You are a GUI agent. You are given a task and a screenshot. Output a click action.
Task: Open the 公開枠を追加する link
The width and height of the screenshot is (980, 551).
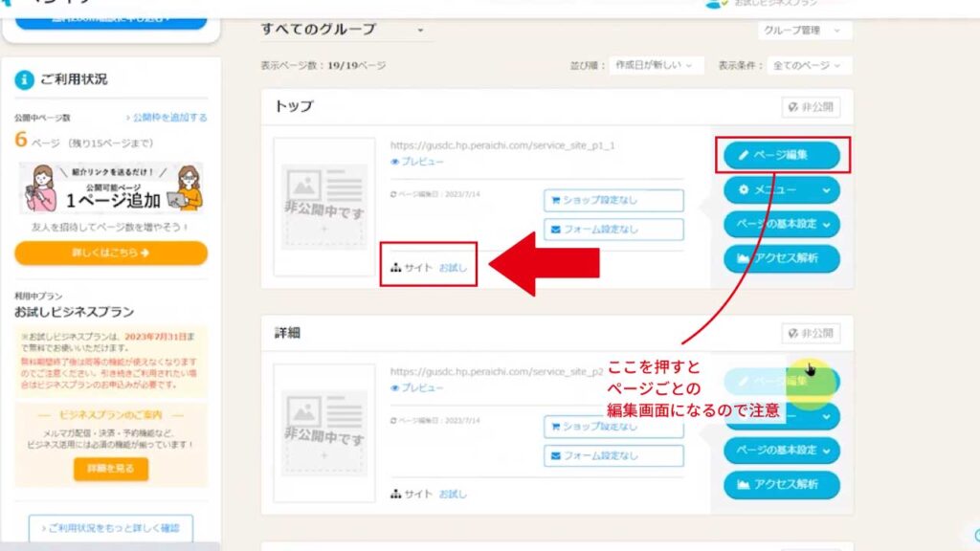(167, 118)
